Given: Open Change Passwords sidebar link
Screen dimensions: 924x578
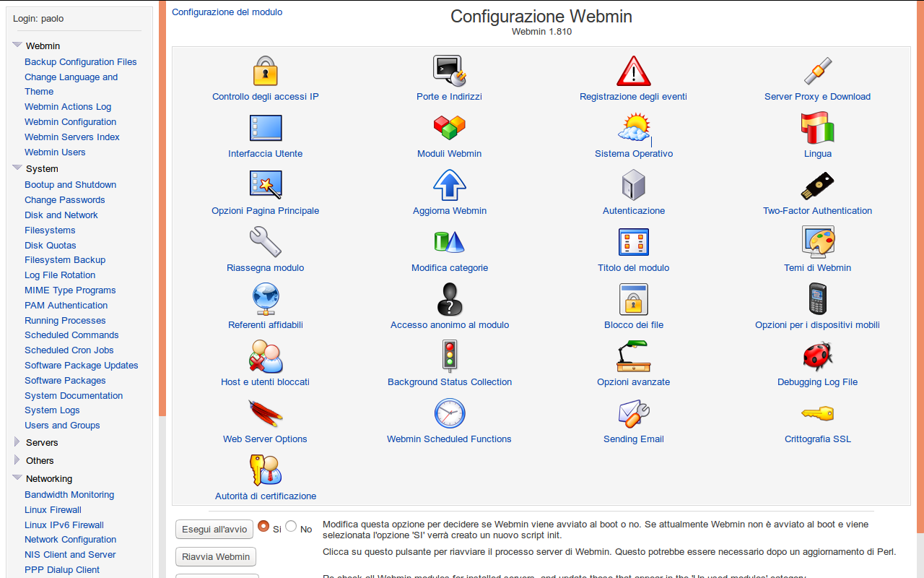Looking at the screenshot, I should pos(65,200).
